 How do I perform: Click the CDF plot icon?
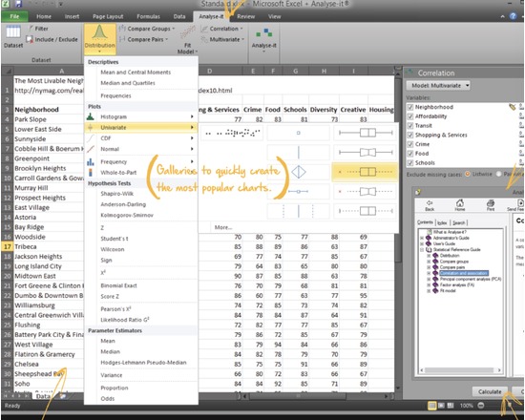[x=91, y=138]
